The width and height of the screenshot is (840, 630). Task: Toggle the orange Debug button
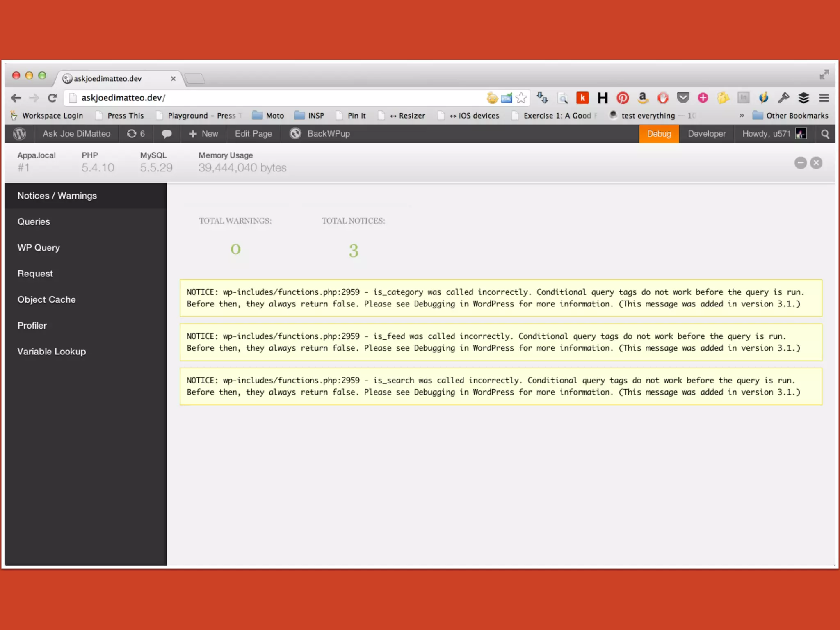click(x=659, y=134)
